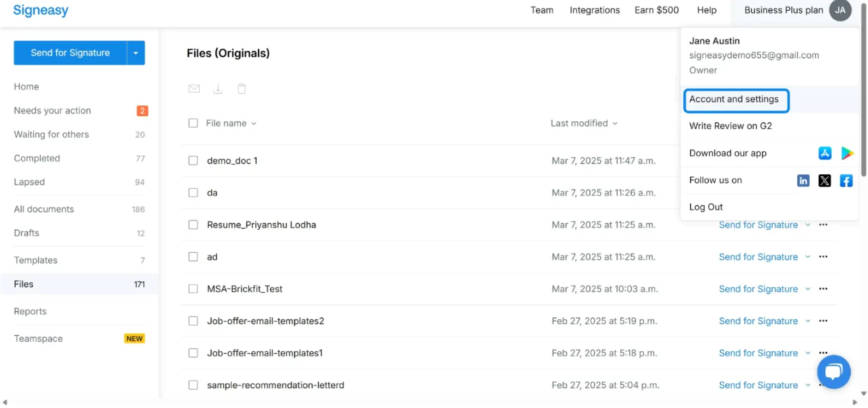Check the Resume_Priyanshu Lodha checkbox
This screenshot has height=408, width=868.
coord(193,225)
